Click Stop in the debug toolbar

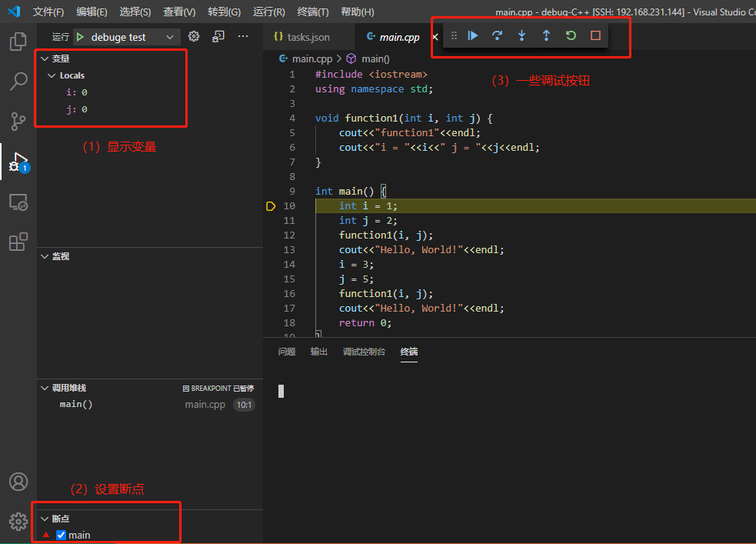(595, 35)
